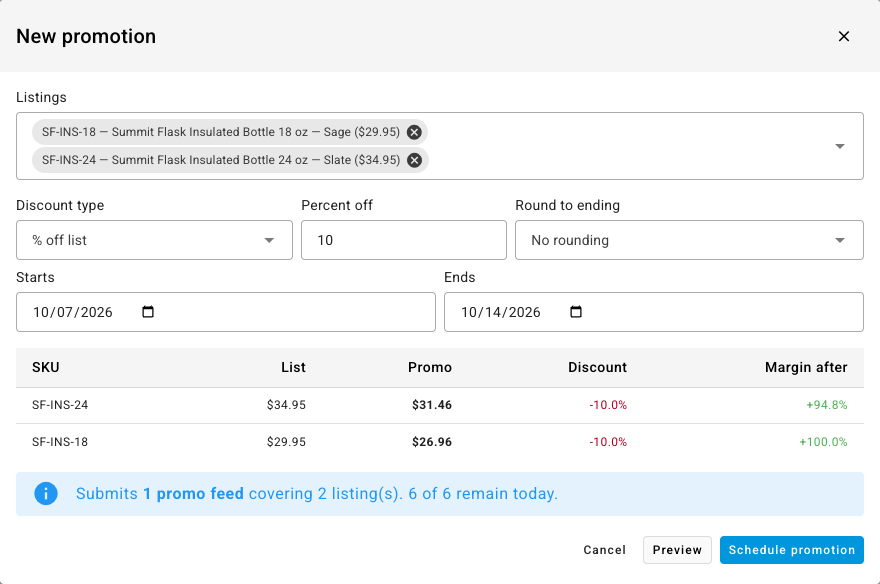Click the SKU column header
This screenshot has width=880, height=584.
[46, 367]
